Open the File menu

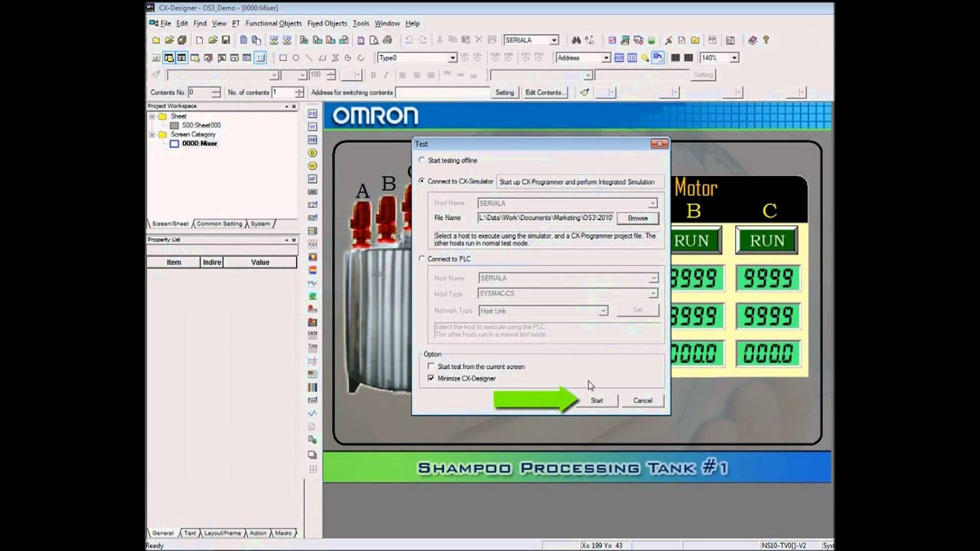[x=165, y=24]
